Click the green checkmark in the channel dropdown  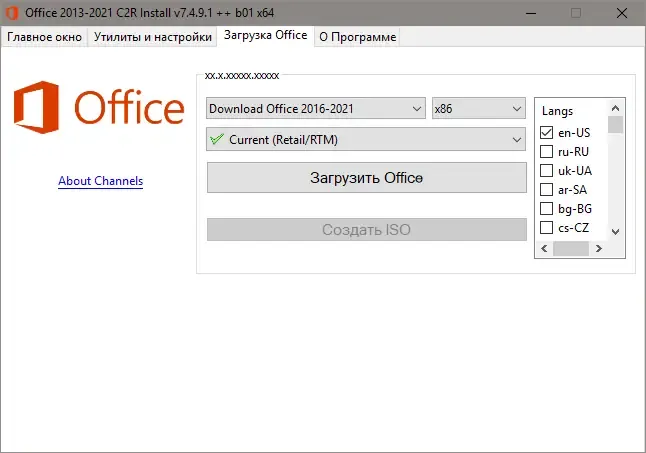(217, 139)
